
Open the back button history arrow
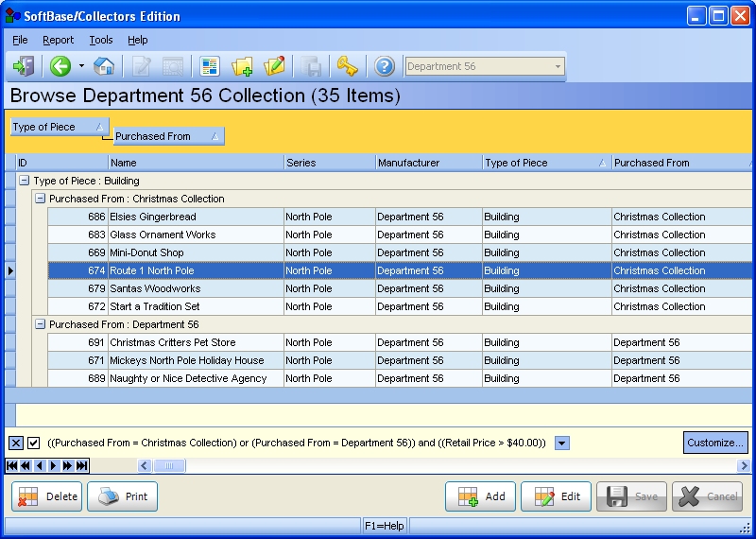81,66
